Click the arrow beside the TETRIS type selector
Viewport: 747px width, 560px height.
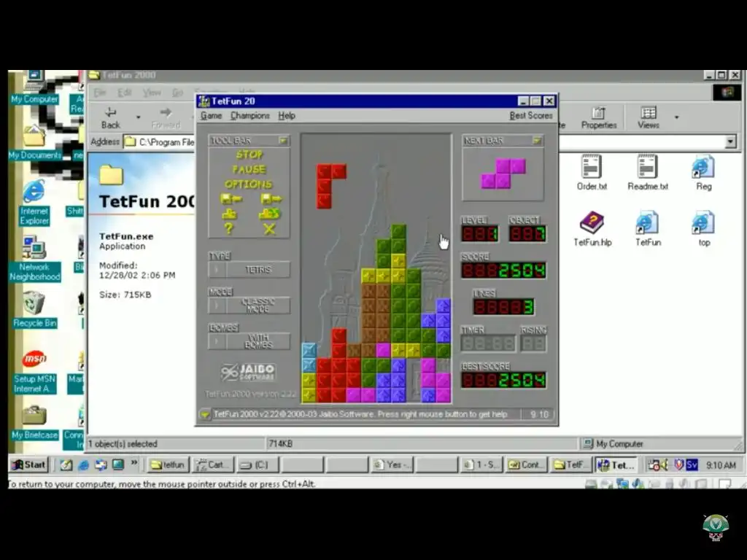pyautogui.click(x=217, y=270)
